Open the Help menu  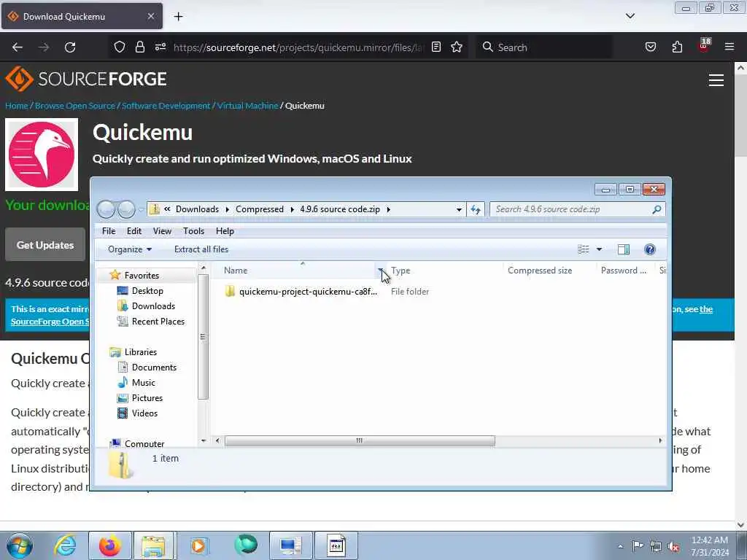pos(225,231)
